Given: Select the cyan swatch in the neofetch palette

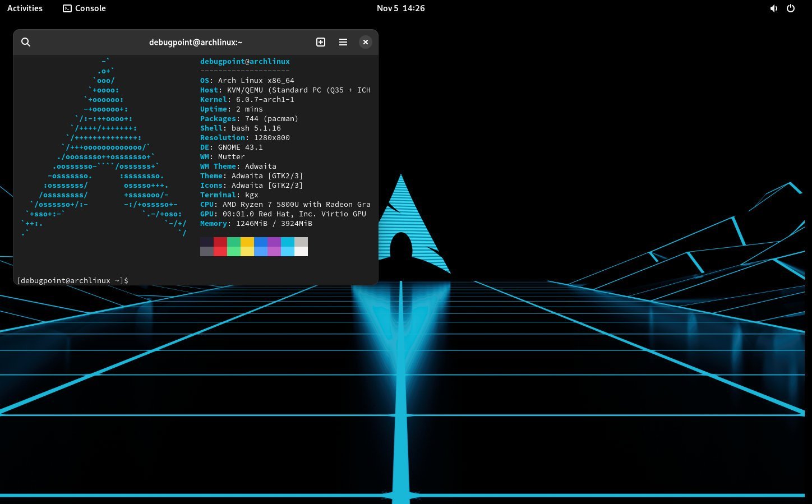Looking at the screenshot, I should 288,242.
